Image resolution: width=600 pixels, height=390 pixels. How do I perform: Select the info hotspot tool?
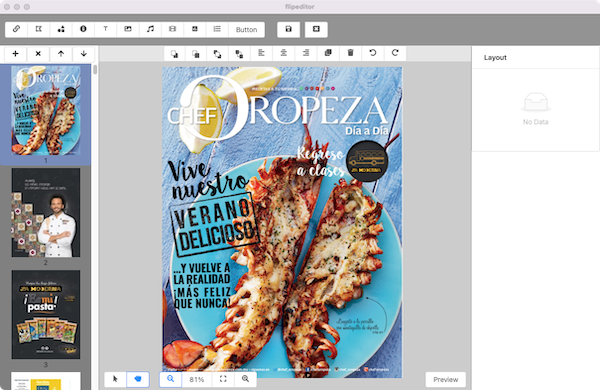[x=83, y=29]
